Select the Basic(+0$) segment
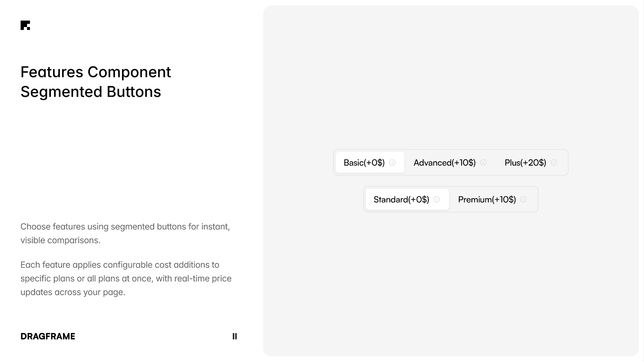This screenshot has width=644, height=362. pyautogui.click(x=364, y=162)
